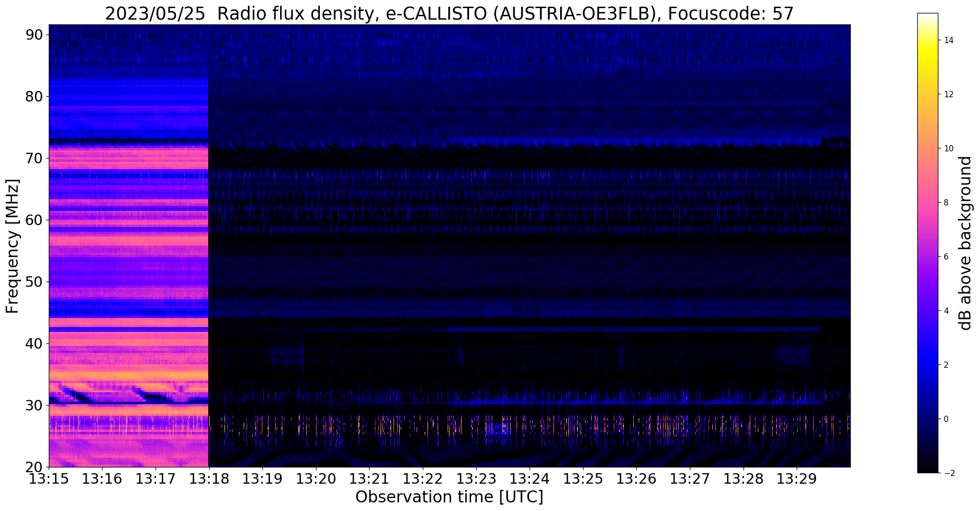The image size is (980, 511).
Task: Click the colorbar tick value 0
Action: pyautogui.click(x=946, y=419)
